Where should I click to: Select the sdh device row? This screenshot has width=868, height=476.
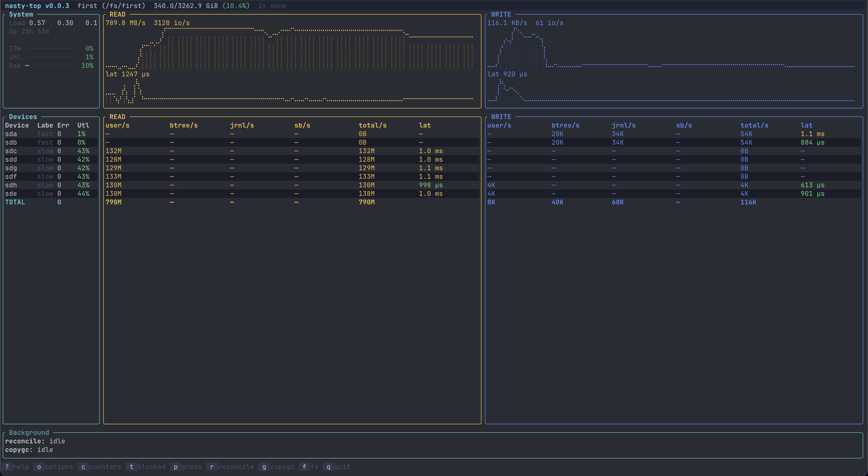coord(51,185)
